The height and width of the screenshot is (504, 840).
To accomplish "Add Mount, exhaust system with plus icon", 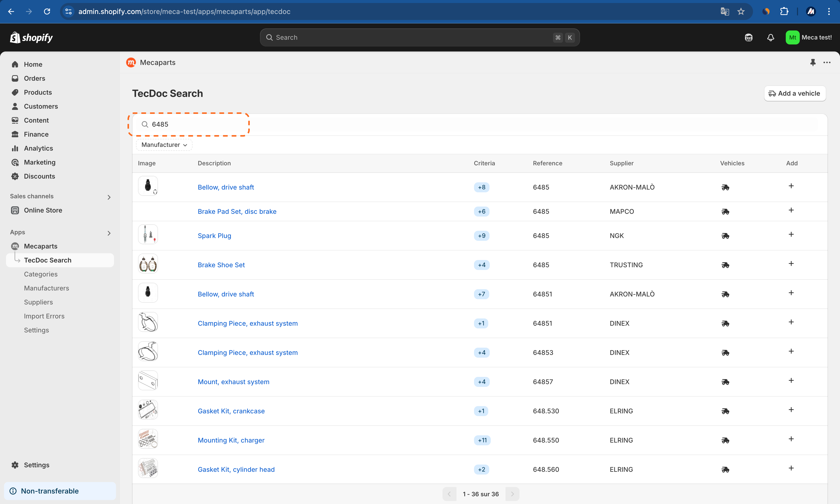I will coord(791,380).
